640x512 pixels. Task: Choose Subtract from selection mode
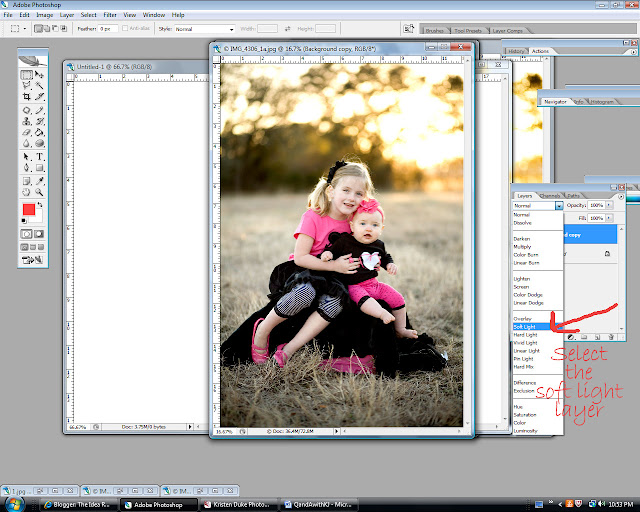[x=55, y=29]
